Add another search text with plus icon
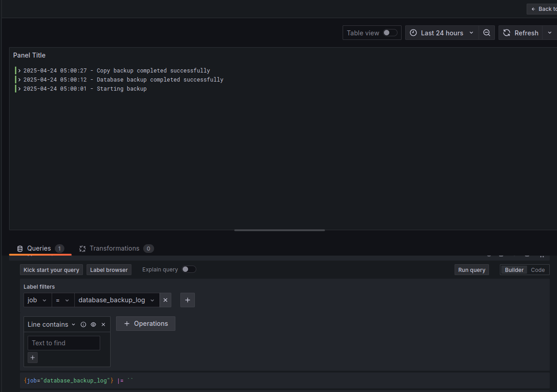Viewport: 557px width, 392px height. [32, 358]
